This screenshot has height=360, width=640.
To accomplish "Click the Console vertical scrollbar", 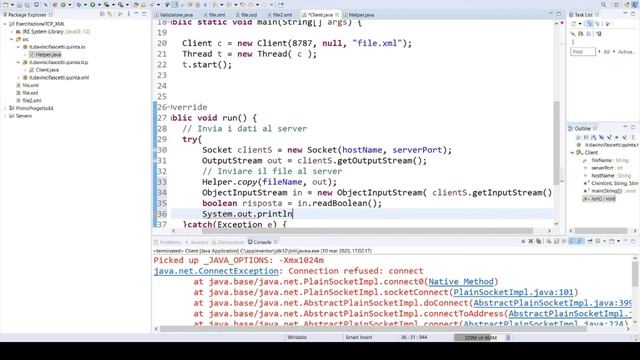I will (635, 275).
